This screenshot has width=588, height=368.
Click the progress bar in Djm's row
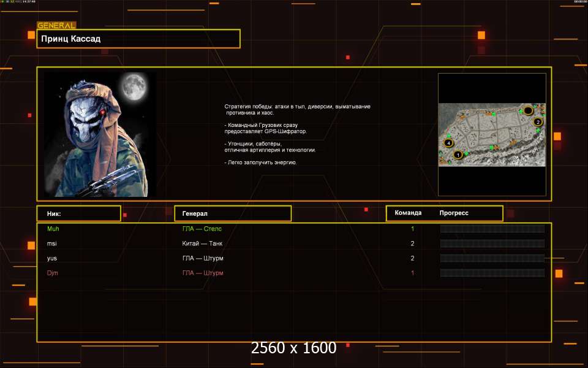click(x=492, y=273)
